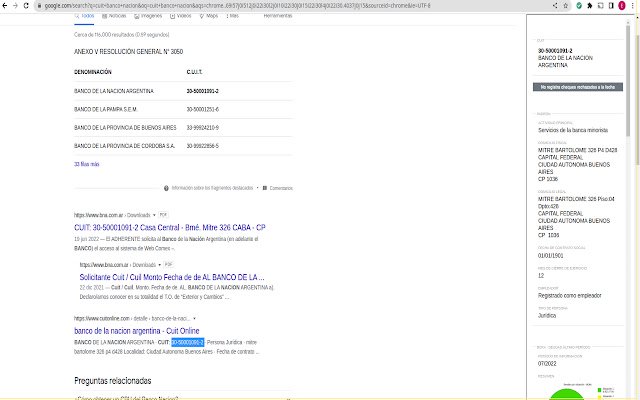Click the Comentarios feedback icon

pos(265,188)
